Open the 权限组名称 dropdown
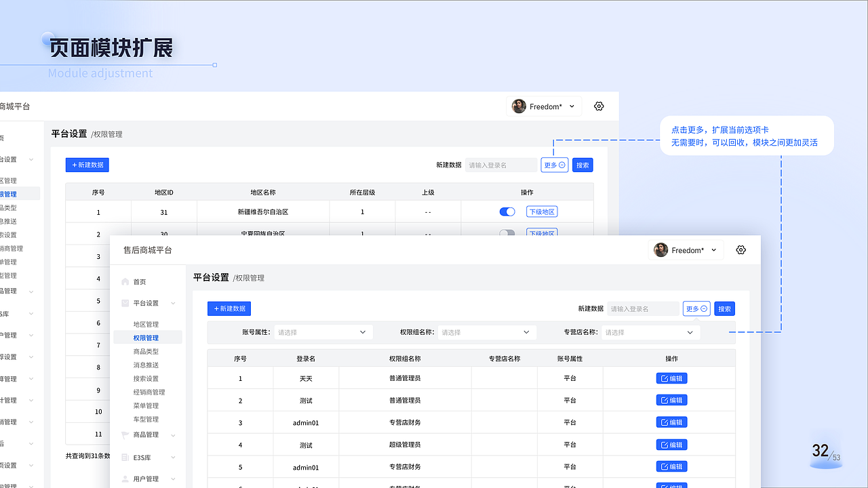The image size is (868, 488). tap(486, 332)
